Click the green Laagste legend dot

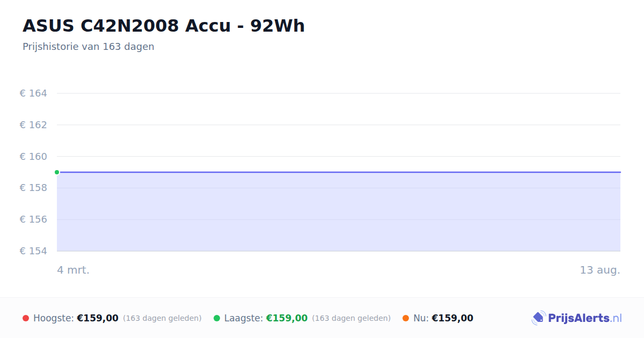[217, 318]
